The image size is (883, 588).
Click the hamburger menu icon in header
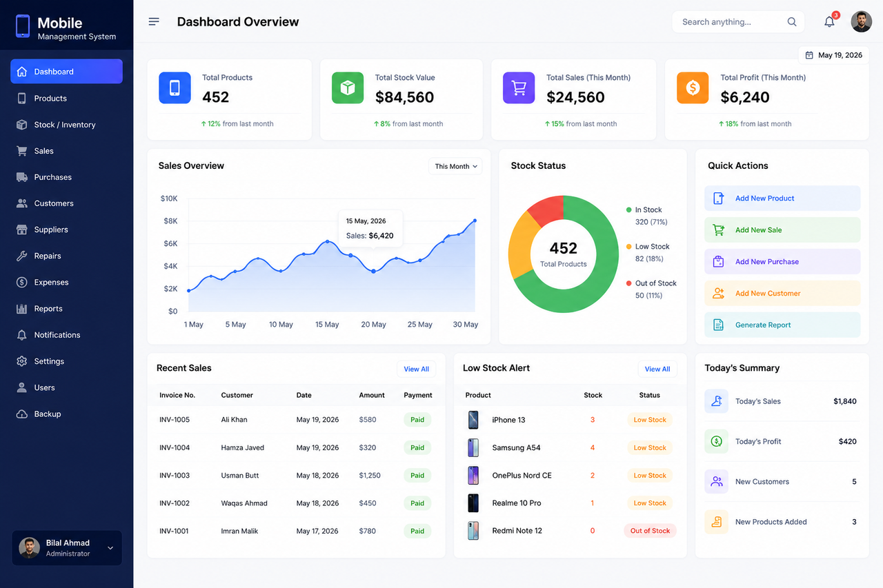154,21
